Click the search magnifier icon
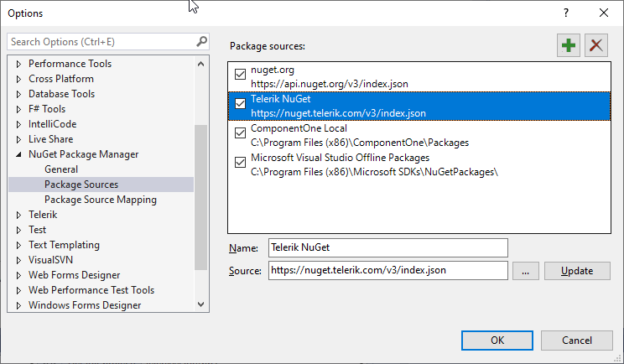This screenshot has width=624, height=364. click(x=201, y=41)
